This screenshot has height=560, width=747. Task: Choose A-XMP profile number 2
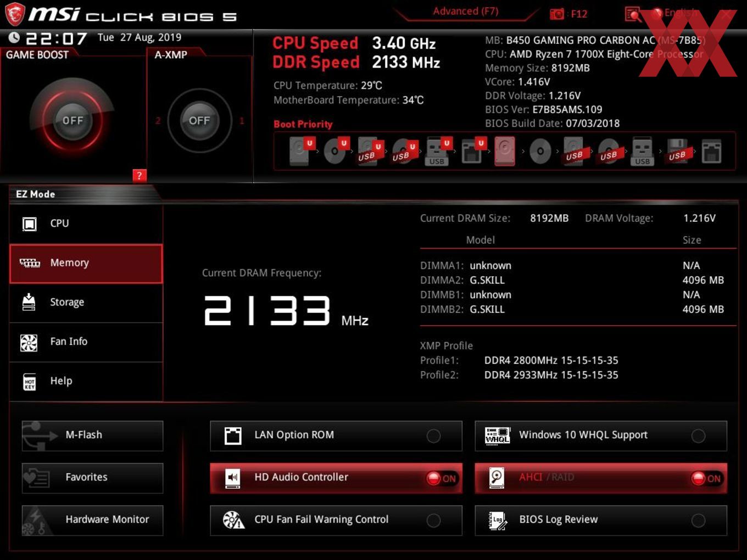[158, 120]
